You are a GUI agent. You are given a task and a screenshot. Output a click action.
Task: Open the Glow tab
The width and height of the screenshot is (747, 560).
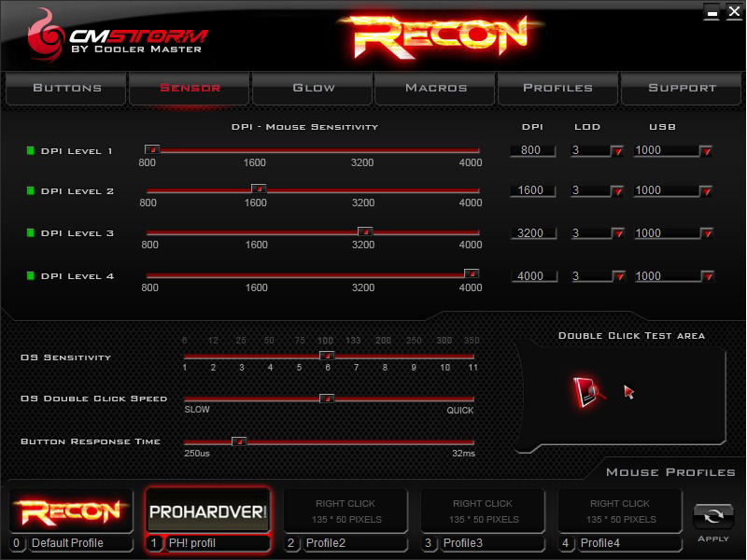(x=313, y=88)
